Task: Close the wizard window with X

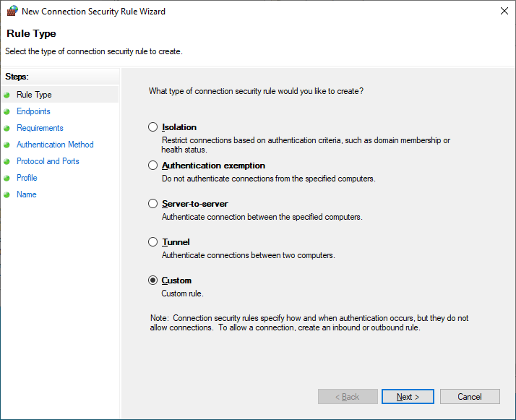Action: point(504,11)
